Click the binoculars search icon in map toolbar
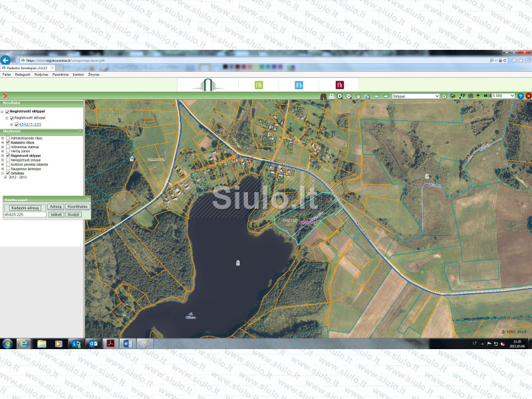The width and height of the screenshot is (532, 399). (323, 96)
